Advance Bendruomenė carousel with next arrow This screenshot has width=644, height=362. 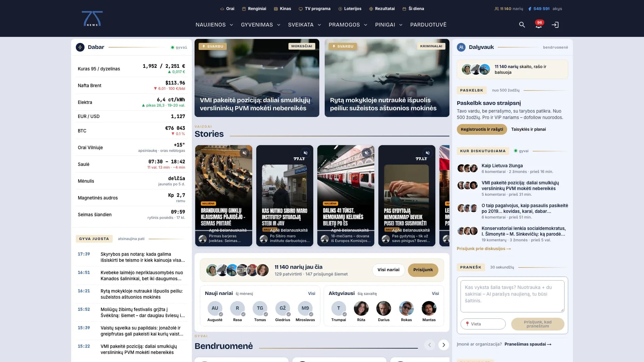pos(443,345)
